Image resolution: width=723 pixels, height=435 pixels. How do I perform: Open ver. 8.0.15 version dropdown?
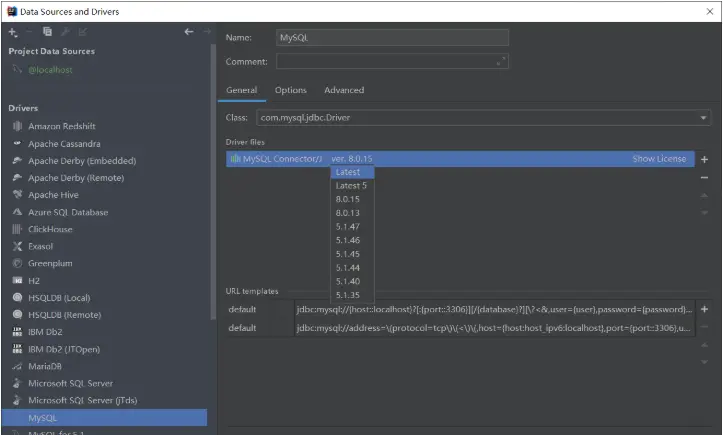352,159
